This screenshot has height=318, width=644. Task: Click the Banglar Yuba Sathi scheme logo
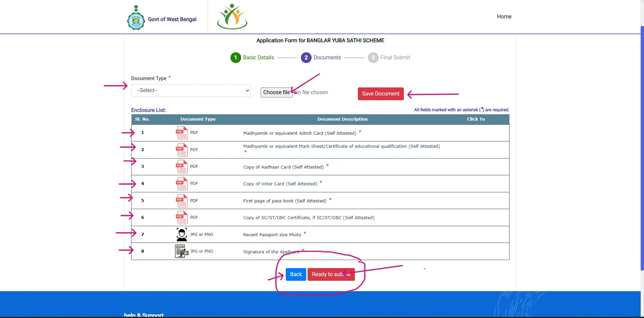pos(232,16)
